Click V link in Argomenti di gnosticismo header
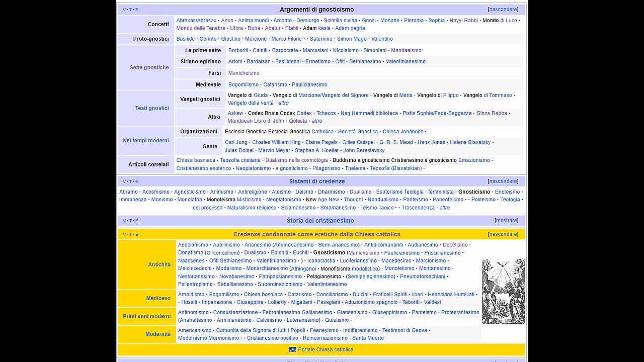The height and width of the screenshot is (362, 644). click(x=124, y=10)
